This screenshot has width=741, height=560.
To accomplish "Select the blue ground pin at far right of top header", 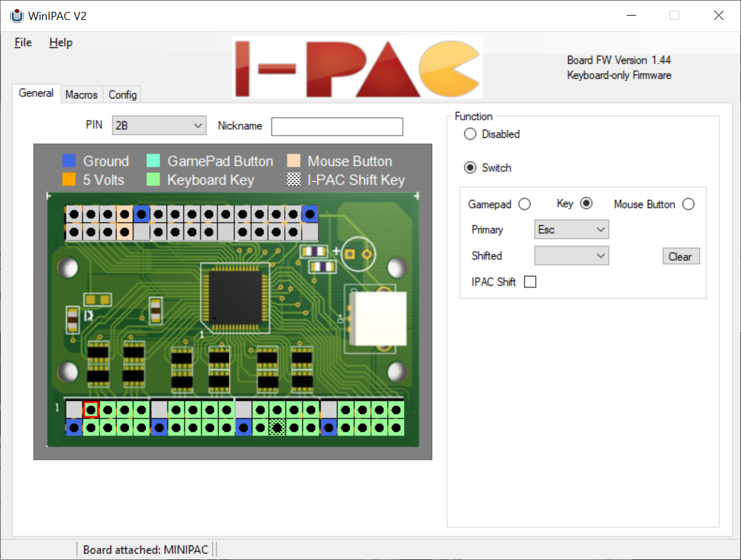I will coord(310,215).
